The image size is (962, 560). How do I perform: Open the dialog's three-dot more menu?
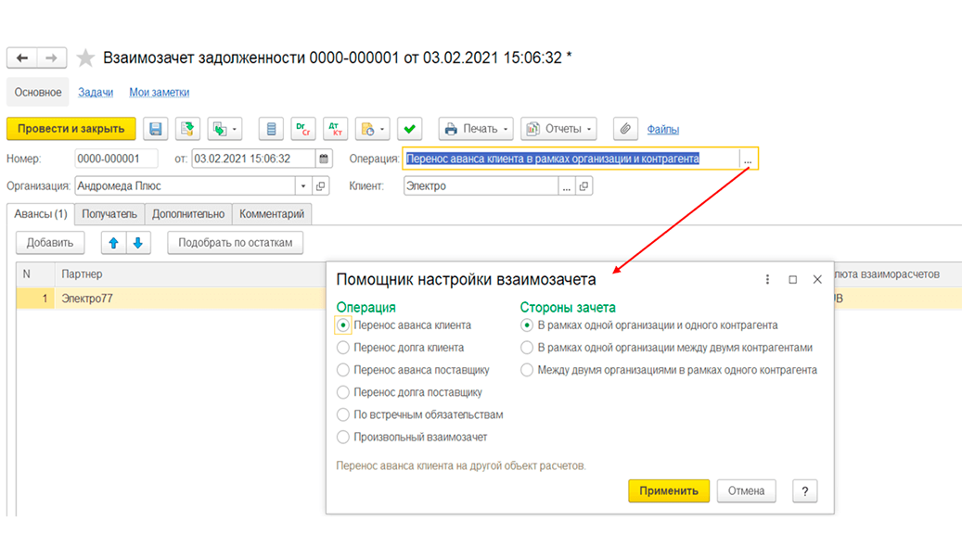tap(767, 280)
